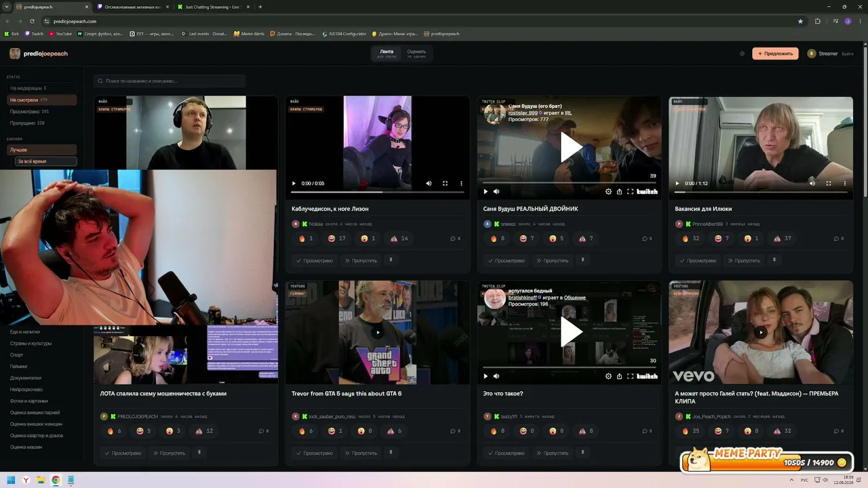Pin the Каблучедисон post
This screenshot has width=868, height=488.
click(x=391, y=260)
